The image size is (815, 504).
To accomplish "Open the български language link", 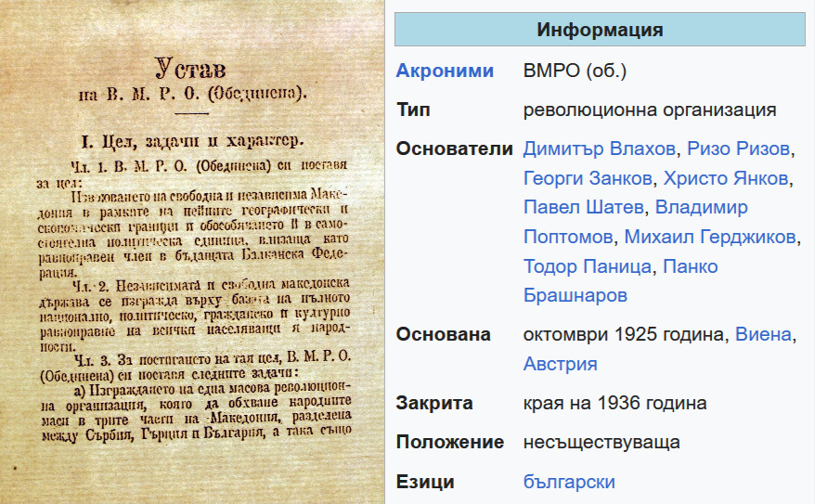I will pyautogui.click(x=569, y=482).
